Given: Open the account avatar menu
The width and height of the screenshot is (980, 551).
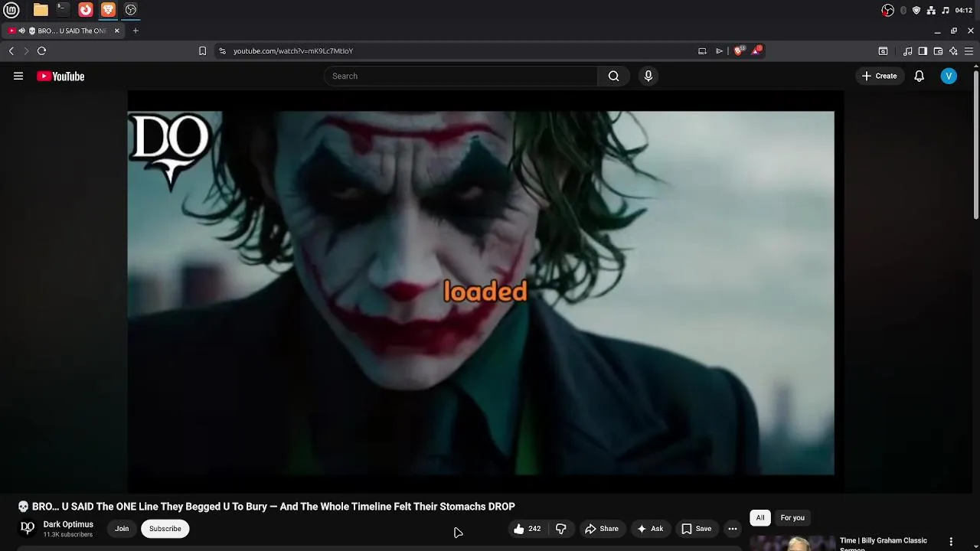Looking at the screenshot, I should pyautogui.click(x=949, y=76).
